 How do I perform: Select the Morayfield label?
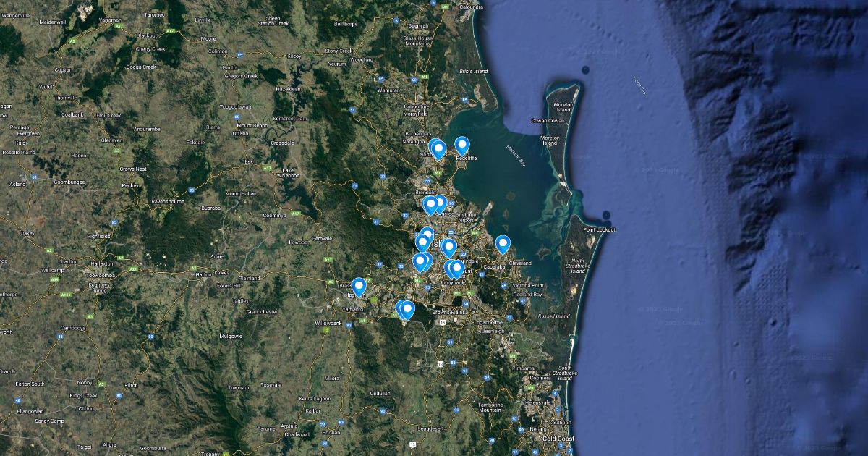pyautogui.click(x=415, y=114)
